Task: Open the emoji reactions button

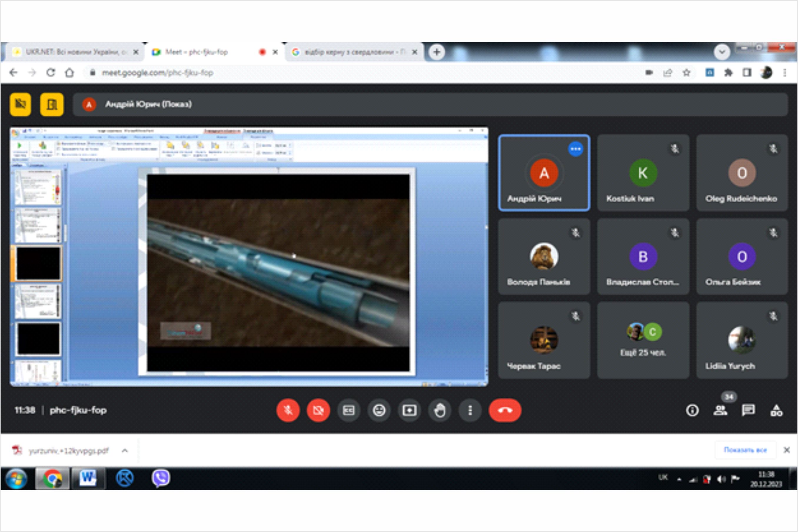Action: tap(379, 410)
